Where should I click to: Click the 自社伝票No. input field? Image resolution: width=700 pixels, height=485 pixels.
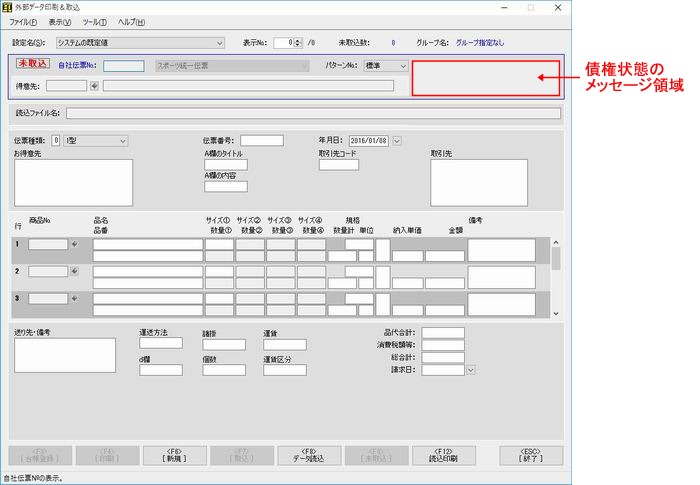(124, 66)
